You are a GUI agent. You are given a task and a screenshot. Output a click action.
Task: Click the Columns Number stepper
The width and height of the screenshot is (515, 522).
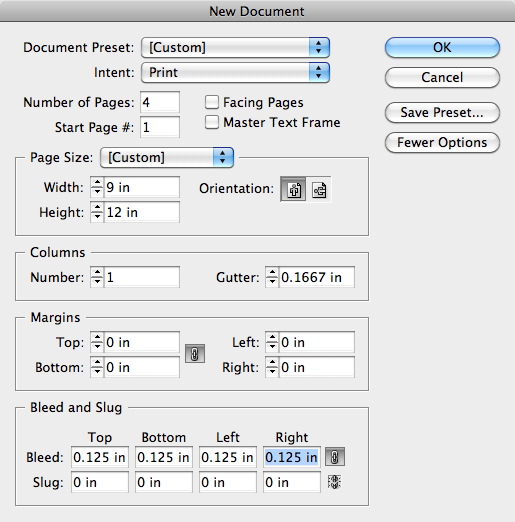97,277
